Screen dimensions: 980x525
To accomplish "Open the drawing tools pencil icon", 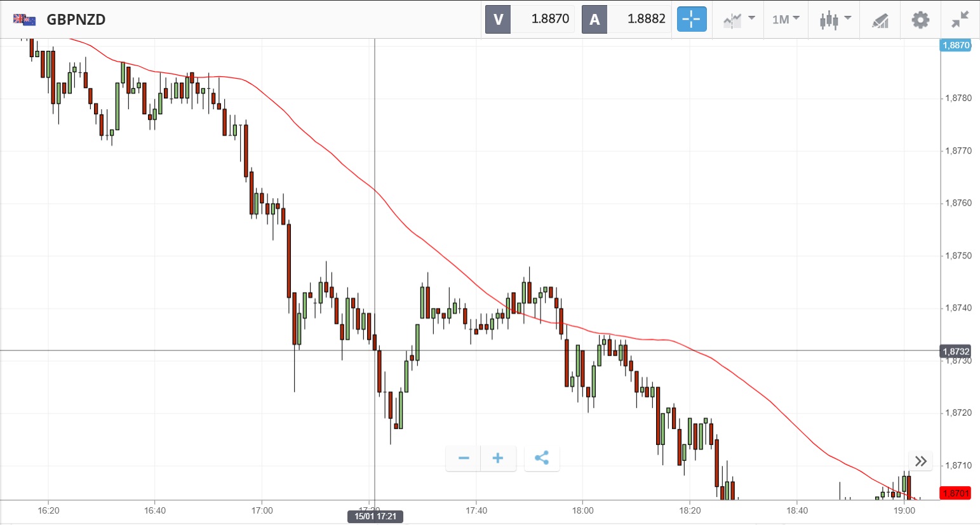I will (x=880, y=20).
